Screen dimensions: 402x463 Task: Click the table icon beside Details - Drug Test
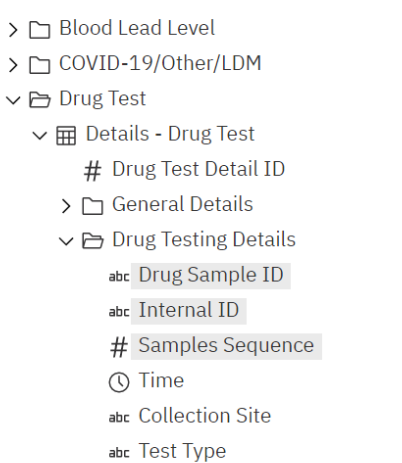tap(66, 136)
